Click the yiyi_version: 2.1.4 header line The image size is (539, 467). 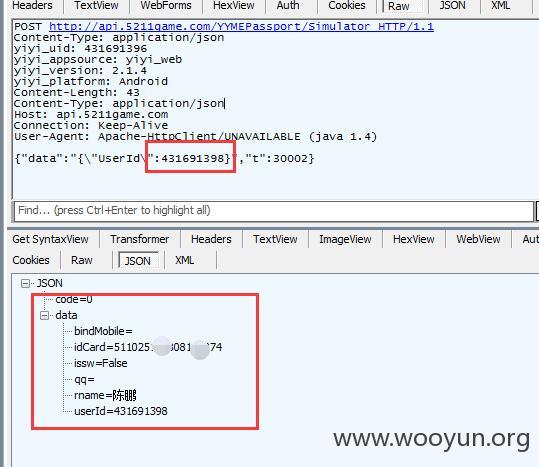tap(80, 70)
